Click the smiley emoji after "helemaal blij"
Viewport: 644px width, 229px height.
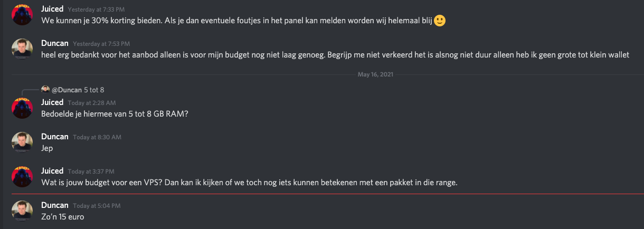[440, 21]
